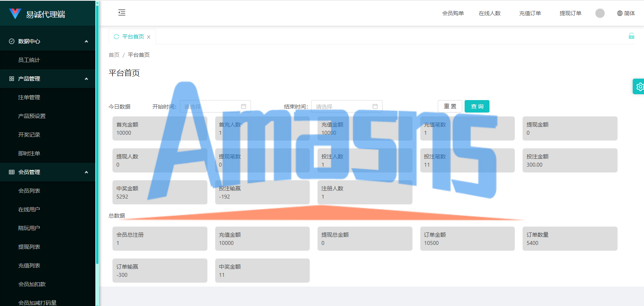Image resolution: width=644 pixels, height=306 pixels.
Task: Click the lock icon at tab bar right
Action: pyautogui.click(x=632, y=36)
